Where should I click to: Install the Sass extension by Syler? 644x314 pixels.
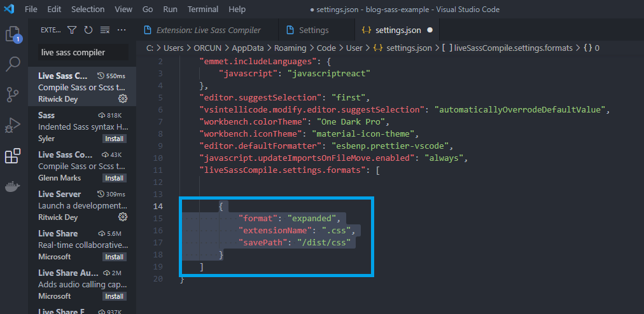click(115, 139)
